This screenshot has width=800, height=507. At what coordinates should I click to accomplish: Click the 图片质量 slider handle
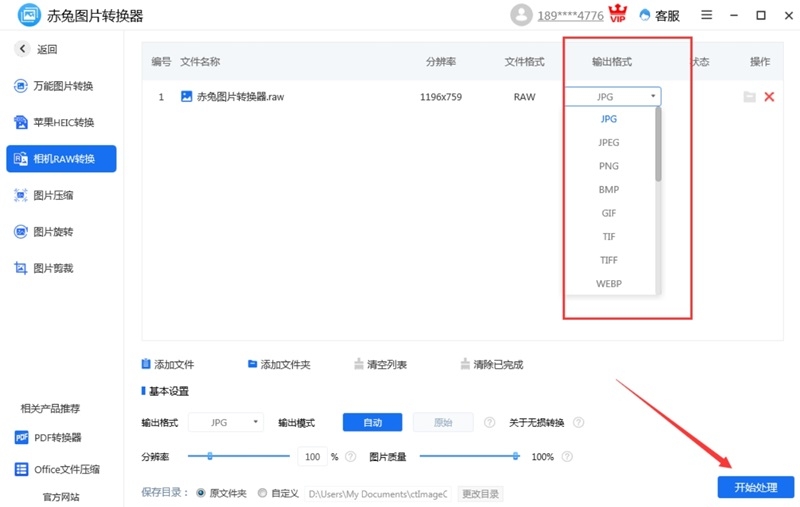click(516, 456)
